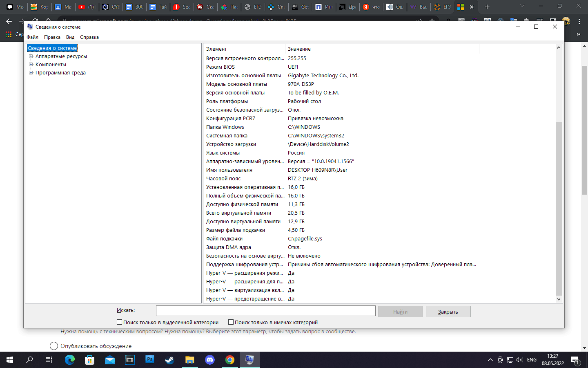Screen dimensions: 588x368
Task: Open the Movies & TV taskbar icon
Action: (x=130, y=360)
